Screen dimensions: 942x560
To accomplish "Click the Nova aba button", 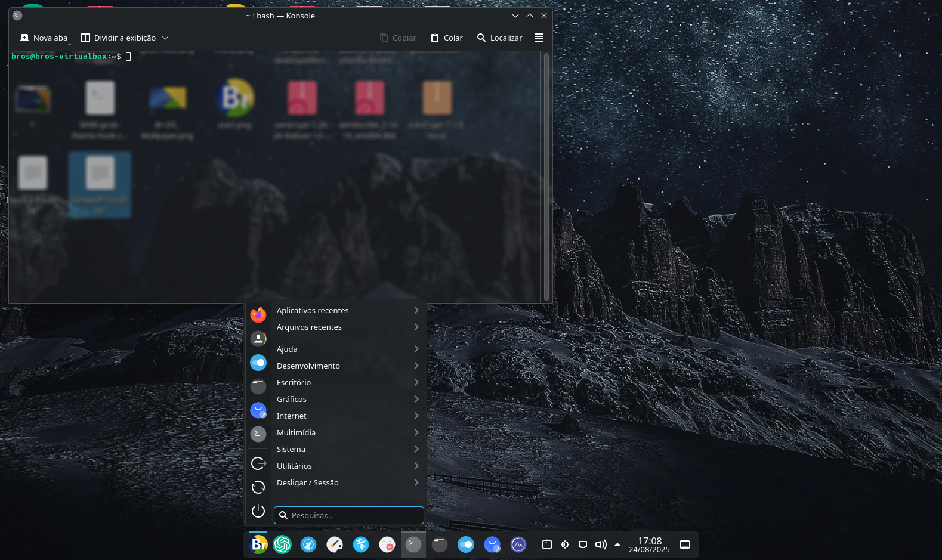I will (x=44, y=38).
